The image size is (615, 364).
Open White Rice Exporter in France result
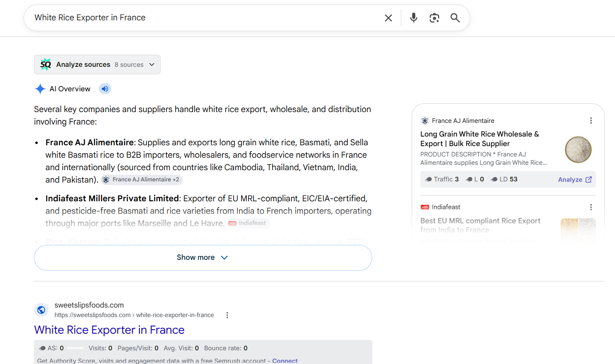pos(109,330)
